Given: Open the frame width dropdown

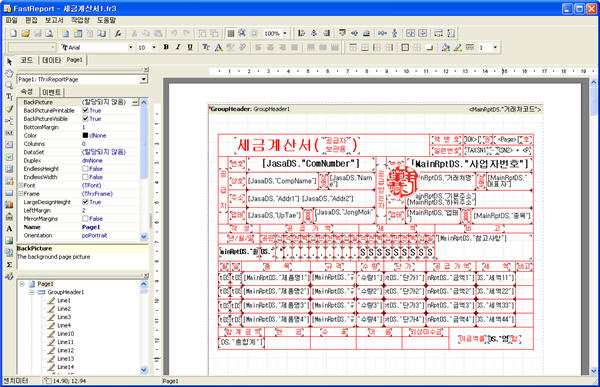Looking at the screenshot, I should 495,47.
